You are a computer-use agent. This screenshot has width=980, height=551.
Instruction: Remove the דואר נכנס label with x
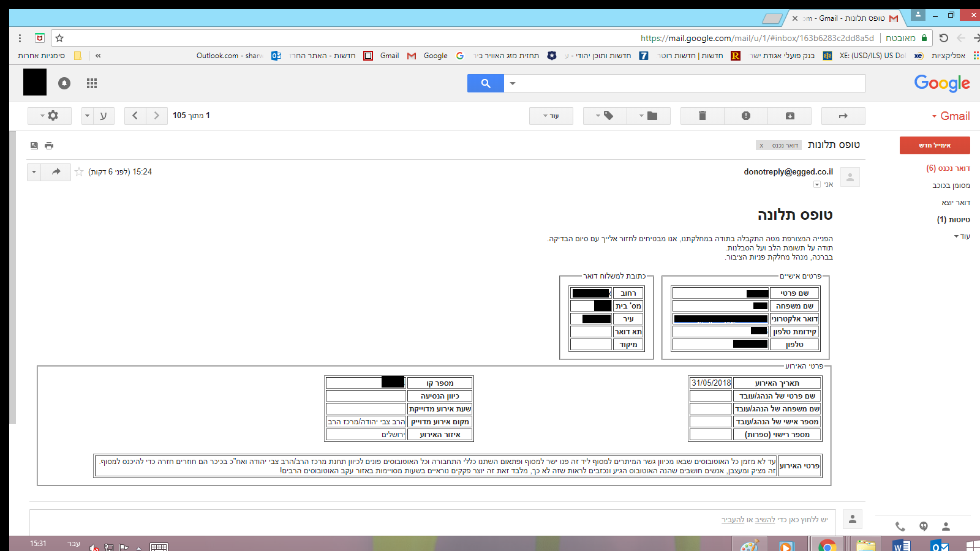pyautogui.click(x=761, y=146)
